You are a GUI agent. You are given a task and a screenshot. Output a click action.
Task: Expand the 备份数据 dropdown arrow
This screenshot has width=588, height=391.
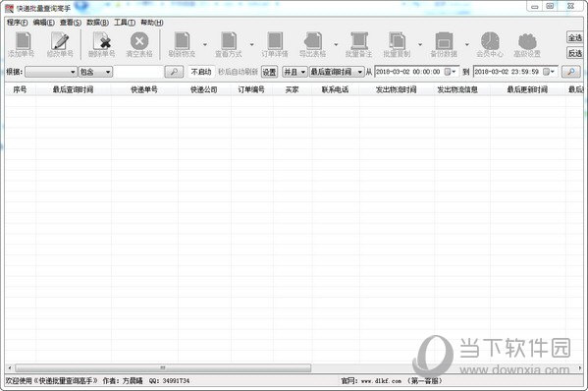[467, 44]
